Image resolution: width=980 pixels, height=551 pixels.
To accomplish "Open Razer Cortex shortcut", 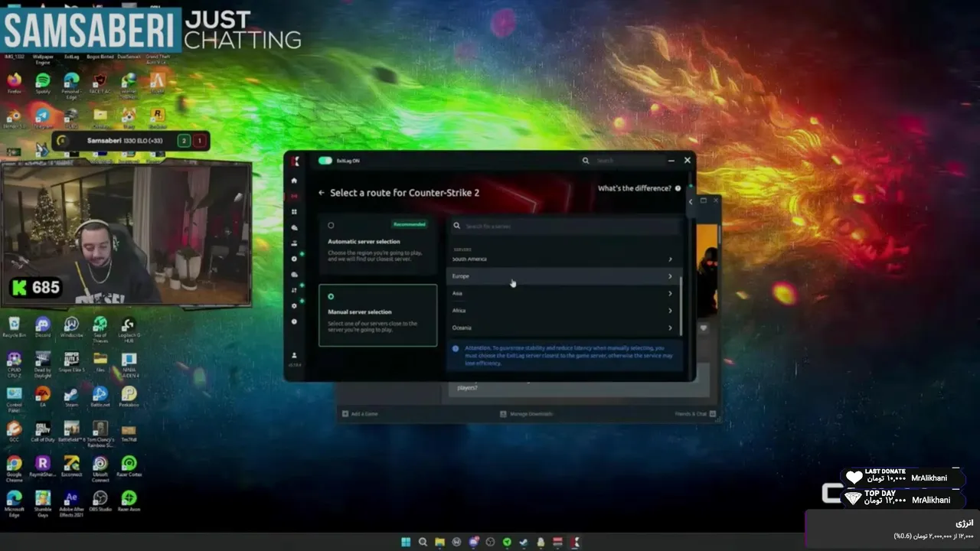I will pyautogui.click(x=129, y=467).
